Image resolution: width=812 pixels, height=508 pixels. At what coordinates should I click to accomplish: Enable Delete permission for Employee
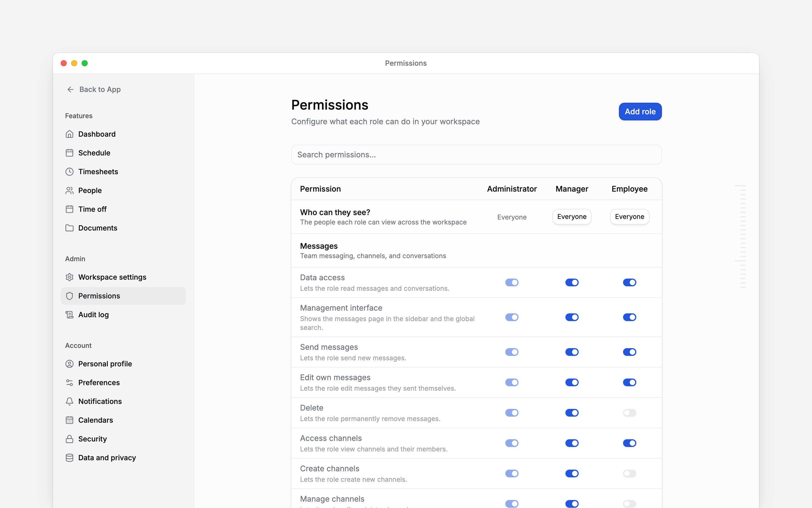point(629,413)
